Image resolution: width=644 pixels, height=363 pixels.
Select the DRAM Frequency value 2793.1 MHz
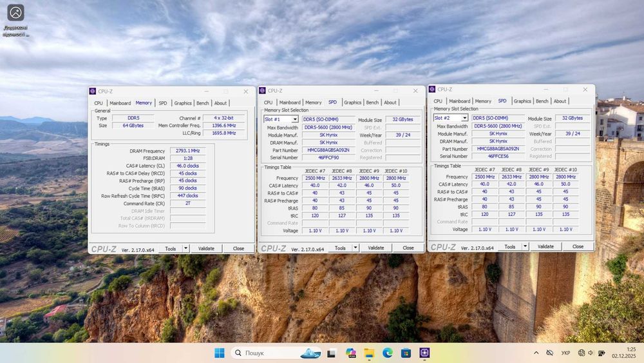click(x=187, y=151)
